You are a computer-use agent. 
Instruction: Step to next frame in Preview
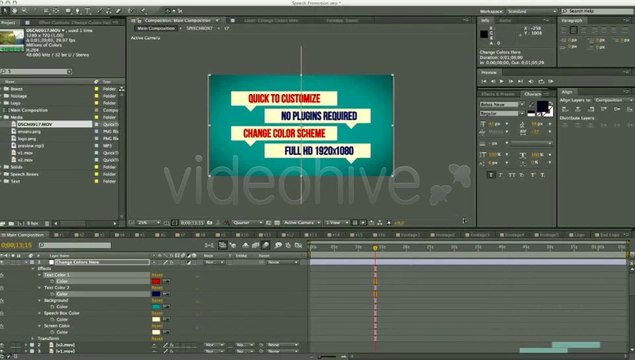point(511,81)
